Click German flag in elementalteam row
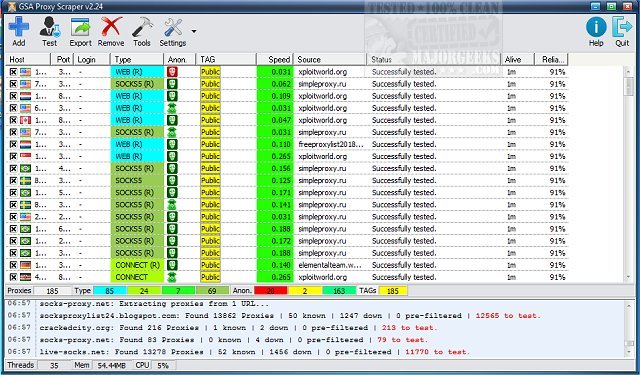 pos(25,265)
